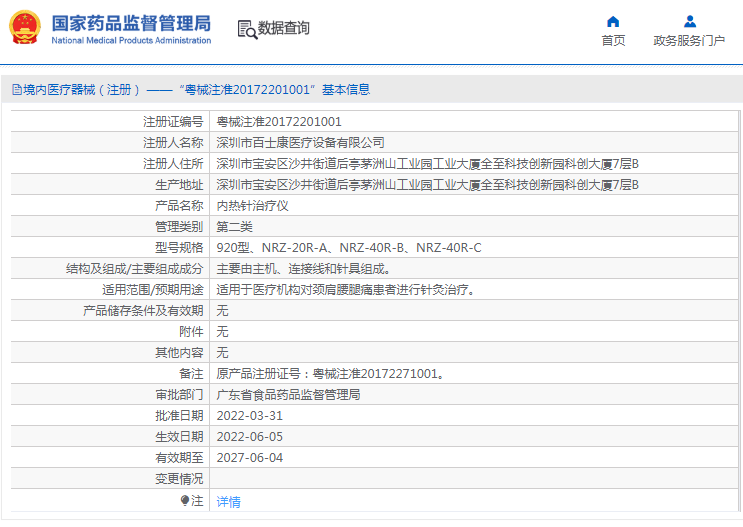The image size is (743, 527).
Task: Select management class value 第二类
Action: click(x=235, y=227)
